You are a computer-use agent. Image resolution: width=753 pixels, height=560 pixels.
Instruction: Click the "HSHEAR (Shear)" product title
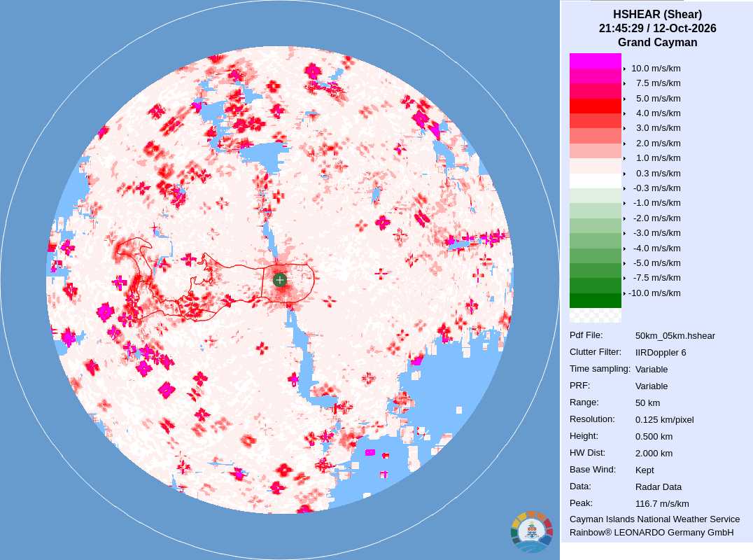[657, 15]
